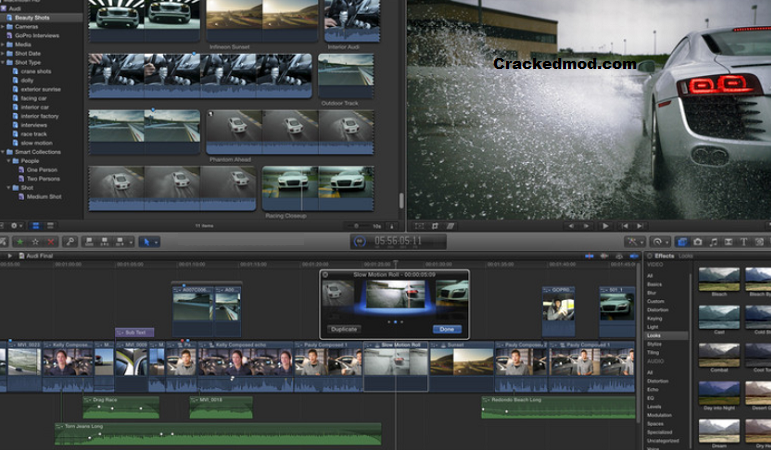This screenshot has width=771, height=450.
Task: Step to previous frame in viewer
Action: coord(571,226)
